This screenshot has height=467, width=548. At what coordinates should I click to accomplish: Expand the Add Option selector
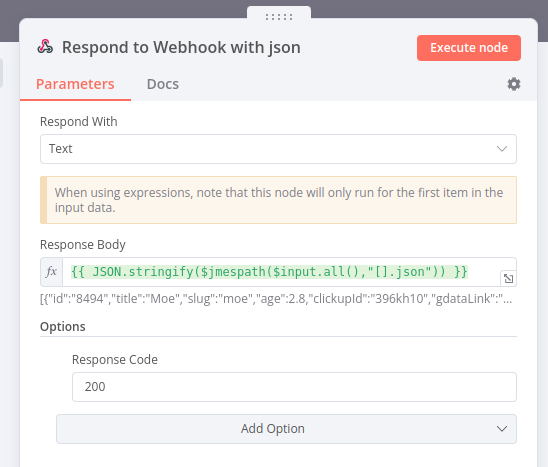(x=286, y=429)
